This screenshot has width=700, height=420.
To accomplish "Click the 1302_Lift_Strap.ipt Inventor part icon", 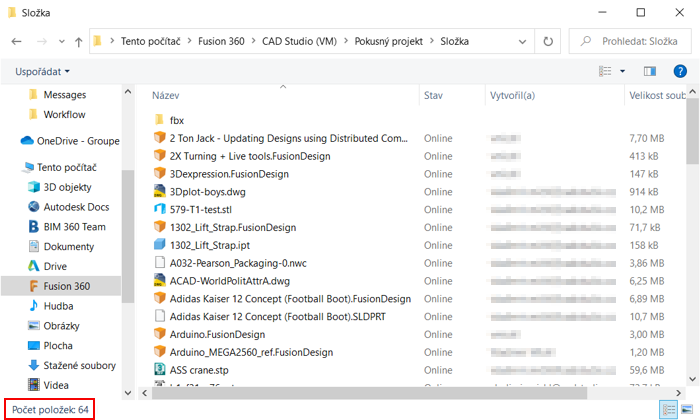I will point(159,245).
